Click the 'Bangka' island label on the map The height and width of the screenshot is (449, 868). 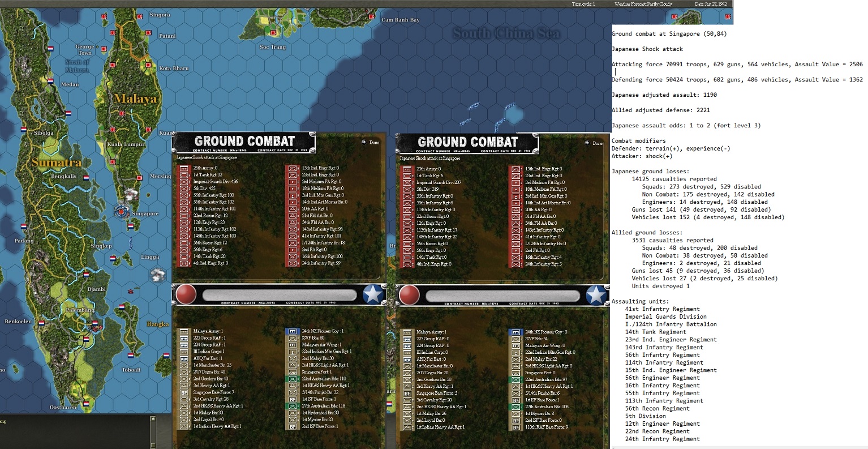[x=158, y=324]
